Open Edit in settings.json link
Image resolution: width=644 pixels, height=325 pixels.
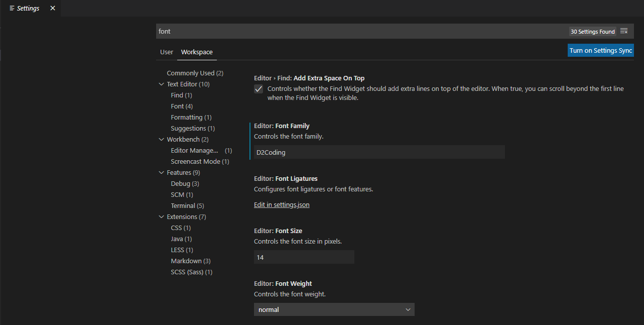point(282,204)
